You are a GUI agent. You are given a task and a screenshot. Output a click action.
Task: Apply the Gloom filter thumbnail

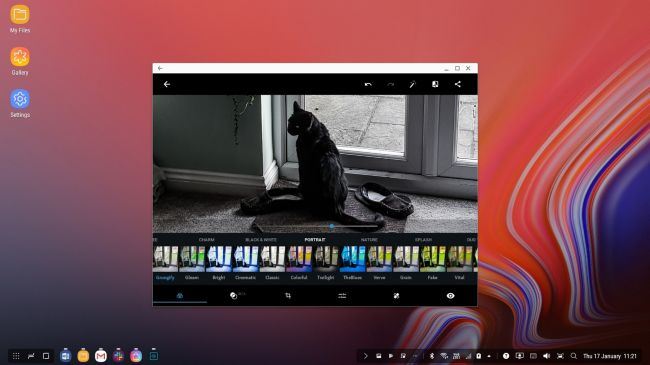tap(192, 259)
